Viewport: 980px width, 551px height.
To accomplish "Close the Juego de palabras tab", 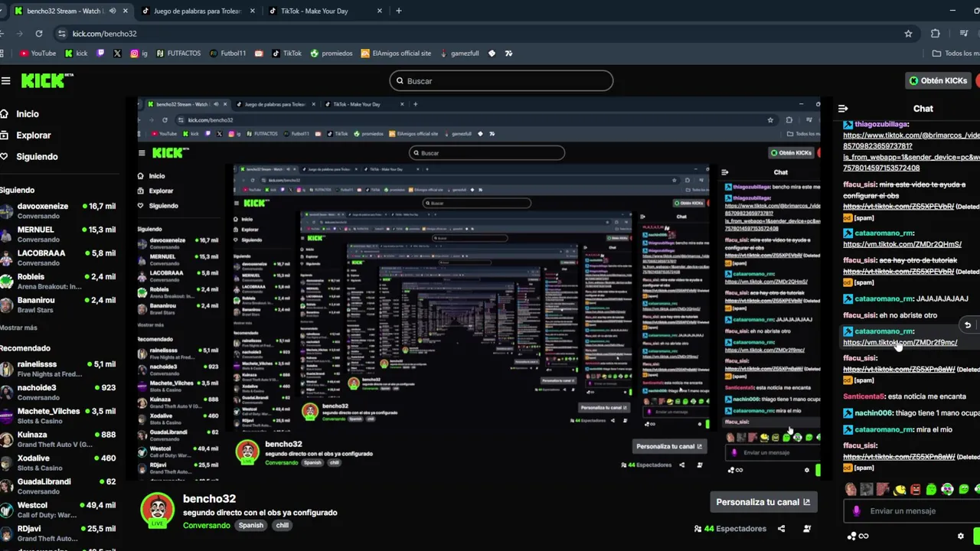I will coord(252,11).
